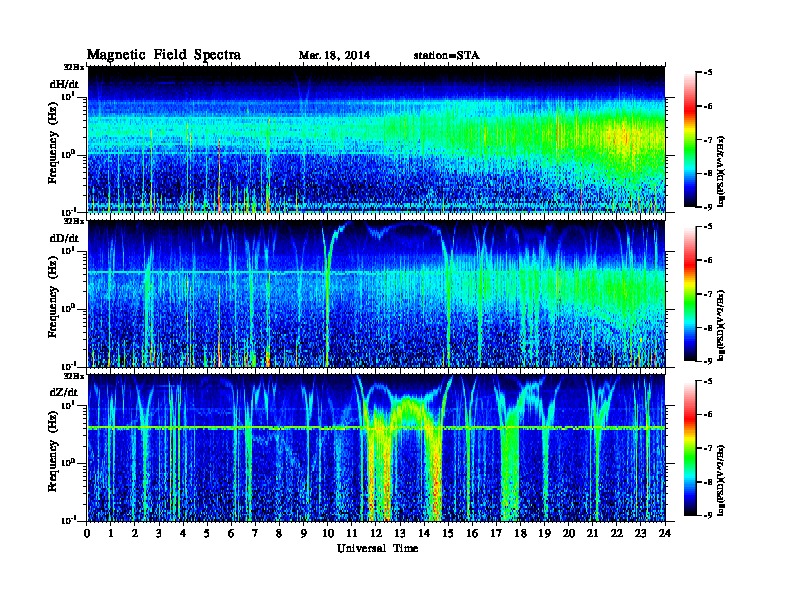Viewport: 792px width, 612px height.
Task: Click the '17' hour tick label
Action: 496,533
